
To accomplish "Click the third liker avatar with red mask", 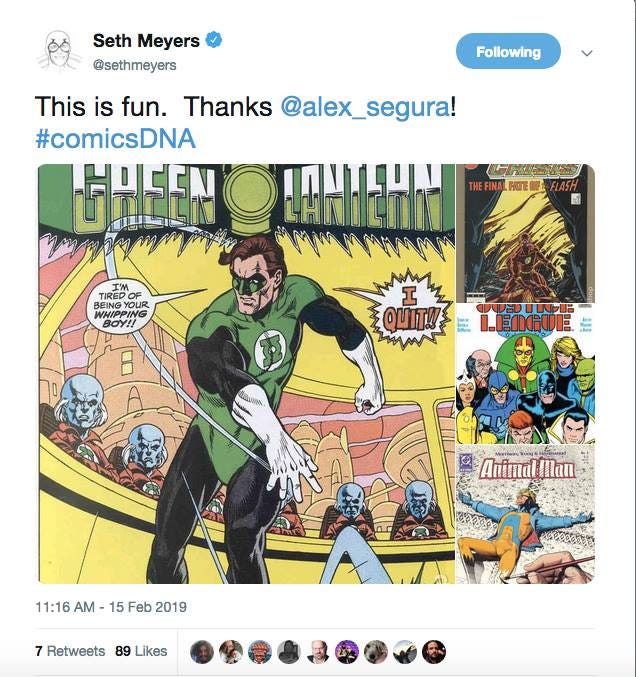I will 260,652.
